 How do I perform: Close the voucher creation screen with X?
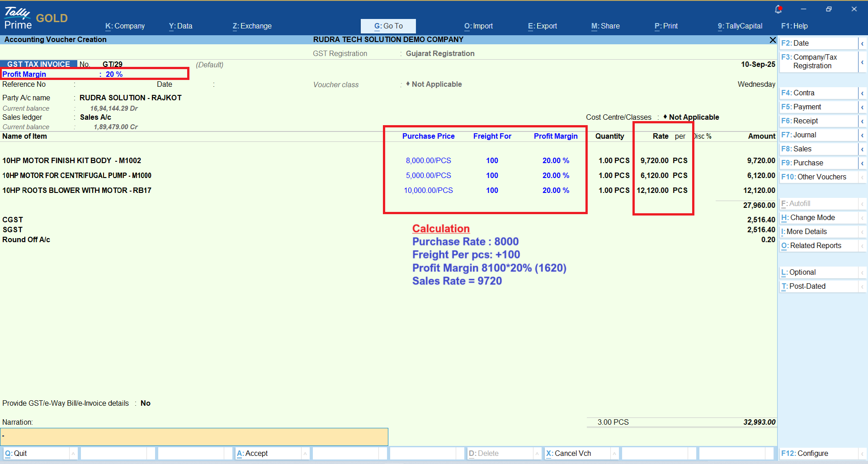coord(773,40)
